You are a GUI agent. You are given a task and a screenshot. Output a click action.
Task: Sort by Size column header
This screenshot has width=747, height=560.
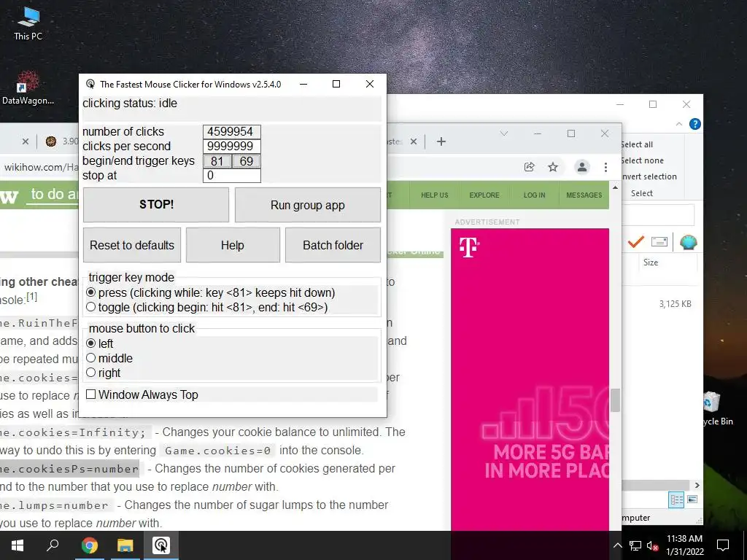[x=650, y=262]
